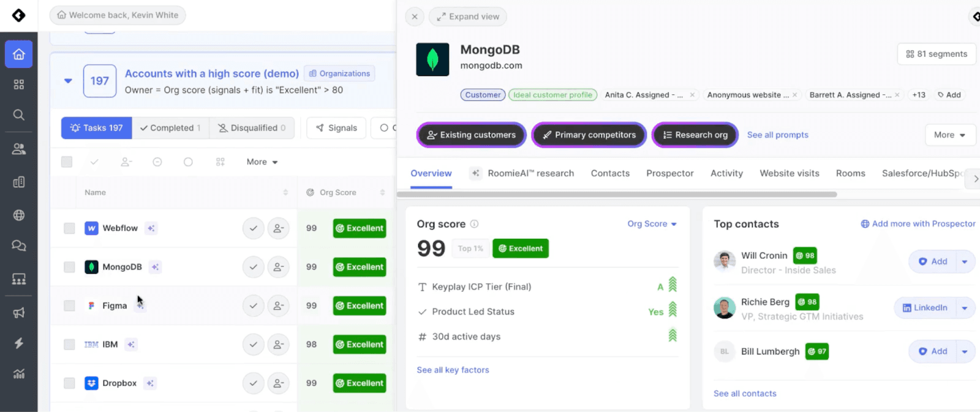Open the analytics chart sidebar icon
The height and width of the screenshot is (412, 980).
click(x=19, y=373)
